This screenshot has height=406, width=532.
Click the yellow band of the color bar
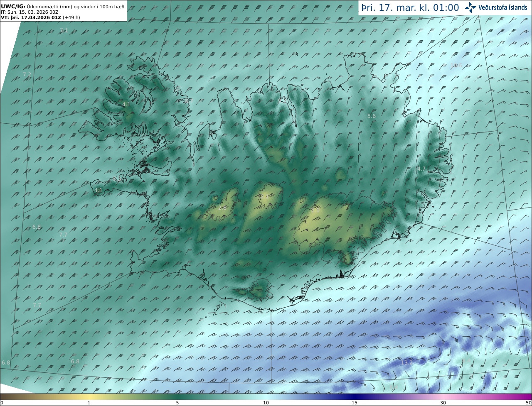click(89, 396)
